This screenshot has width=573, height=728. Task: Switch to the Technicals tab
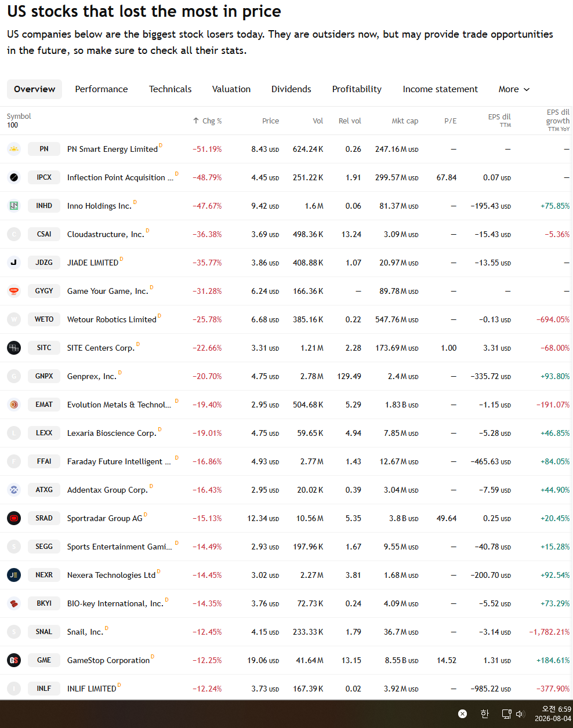click(x=170, y=89)
